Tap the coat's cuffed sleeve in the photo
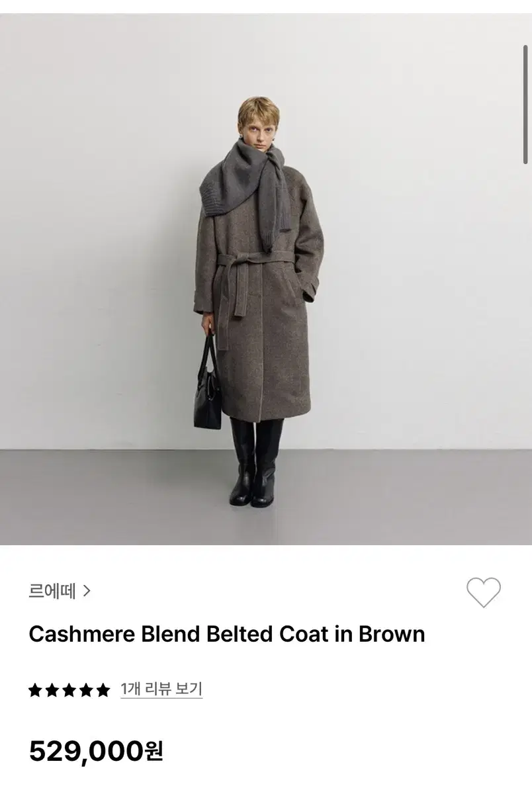The image size is (532, 794). point(309,290)
